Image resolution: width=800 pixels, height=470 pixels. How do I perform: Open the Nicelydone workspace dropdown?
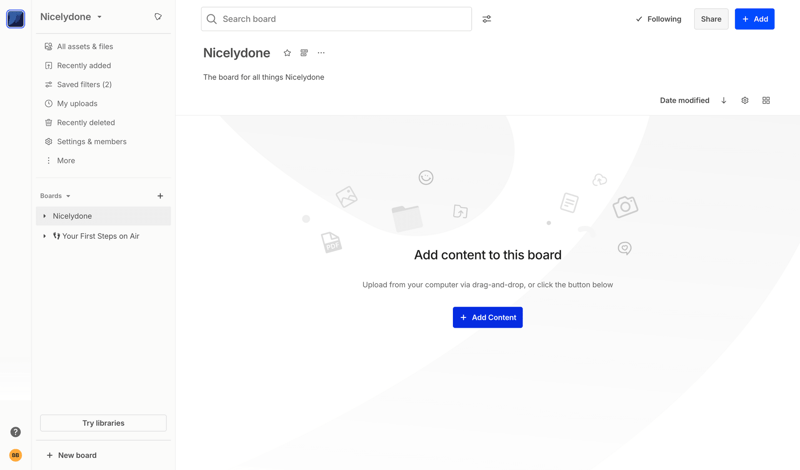pos(71,17)
